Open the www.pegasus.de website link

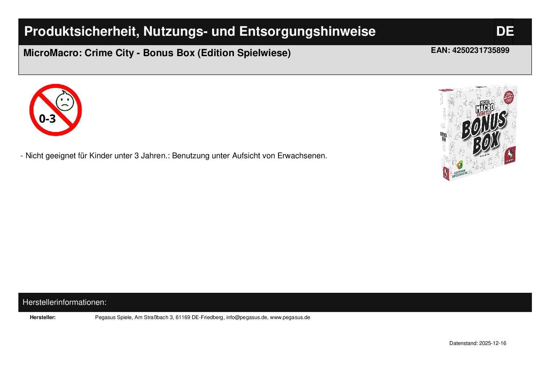290,317
